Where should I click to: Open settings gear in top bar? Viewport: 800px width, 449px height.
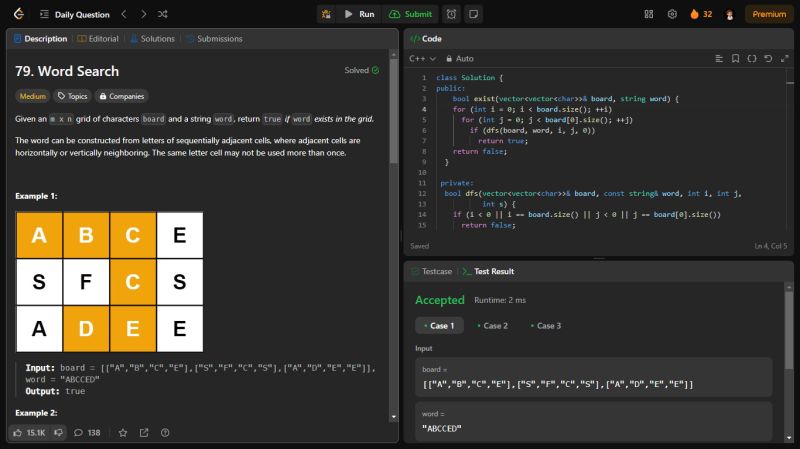[672, 14]
